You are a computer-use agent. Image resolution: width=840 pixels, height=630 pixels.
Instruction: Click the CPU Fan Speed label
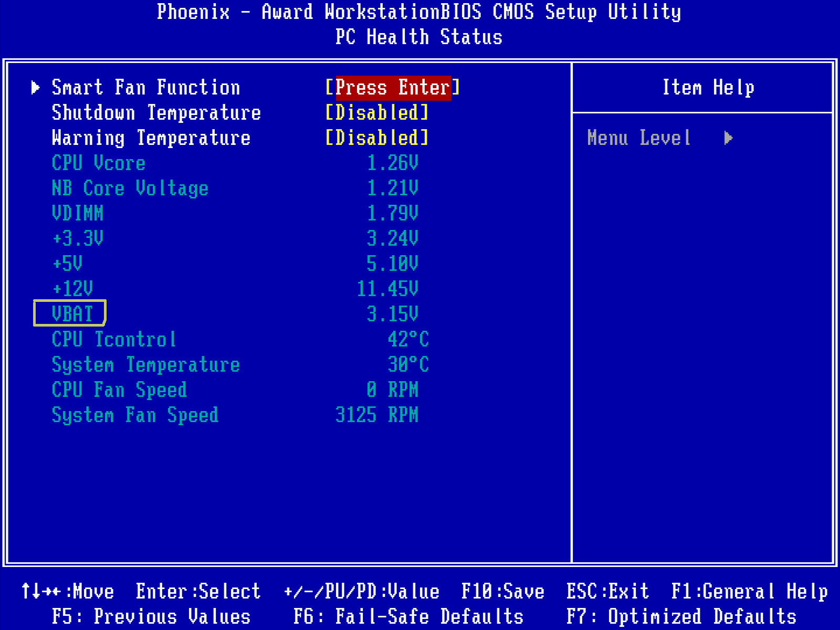point(120,390)
